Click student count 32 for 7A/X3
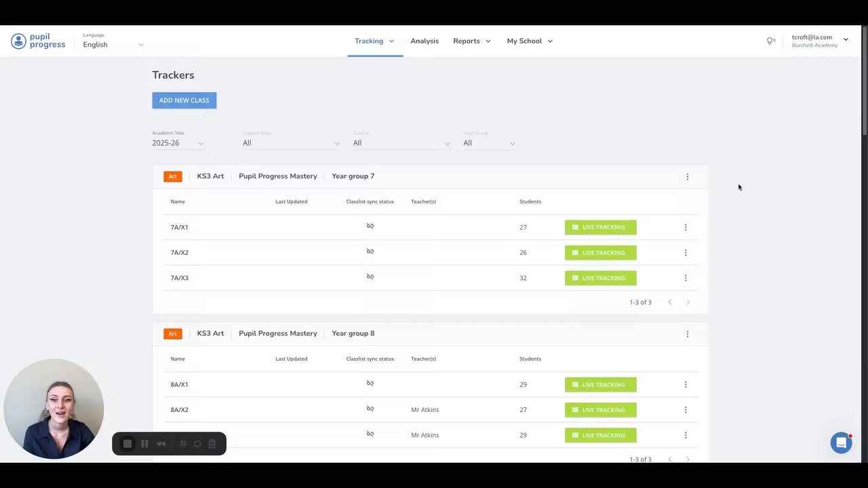868x488 pixels. (x=523, y=278)
